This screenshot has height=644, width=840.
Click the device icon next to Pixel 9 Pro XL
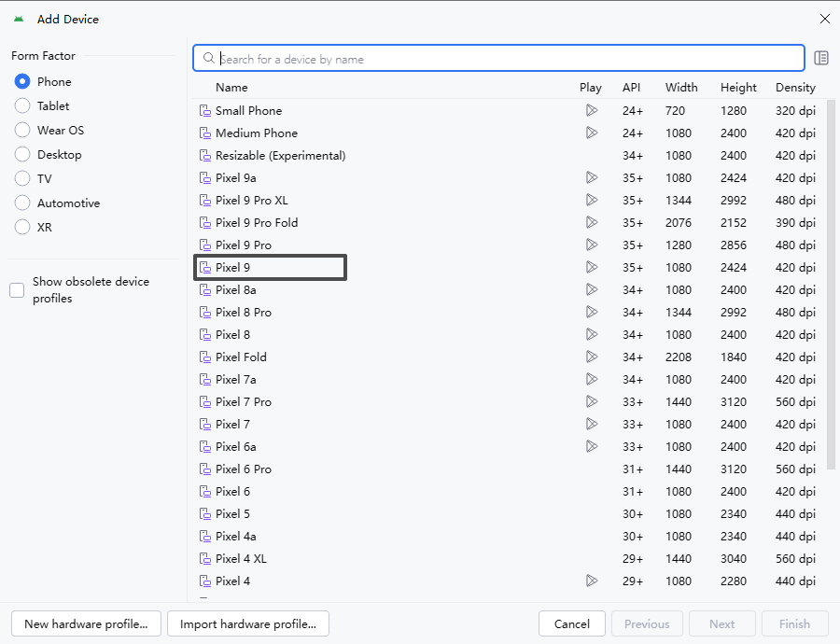coord(205,201)
